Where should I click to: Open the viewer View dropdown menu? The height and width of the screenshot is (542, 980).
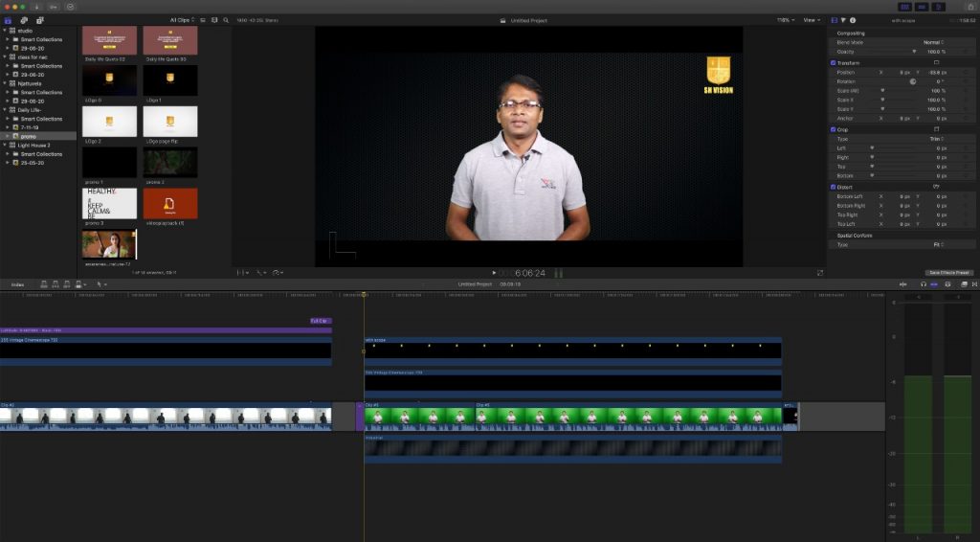coord(812,19)
